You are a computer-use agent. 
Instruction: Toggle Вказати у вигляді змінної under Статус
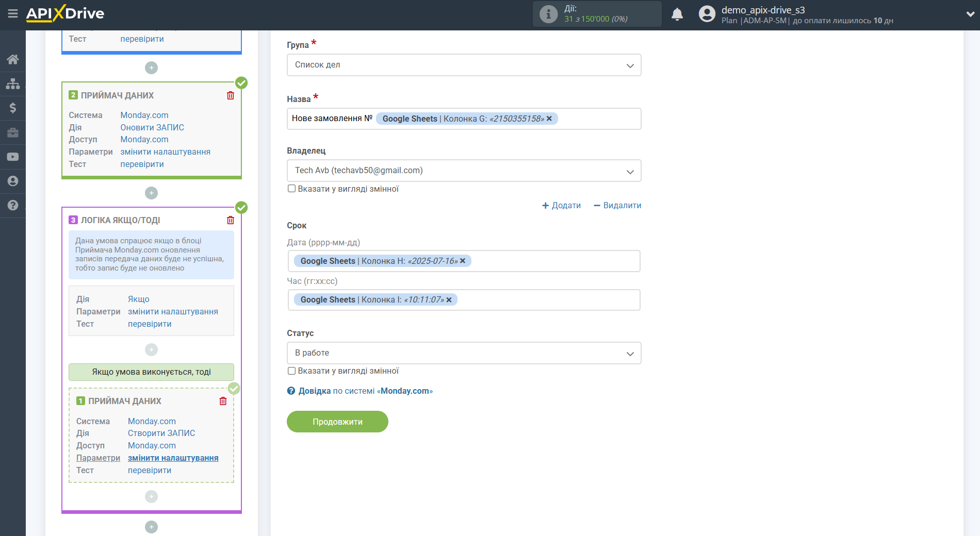point(291,371)
